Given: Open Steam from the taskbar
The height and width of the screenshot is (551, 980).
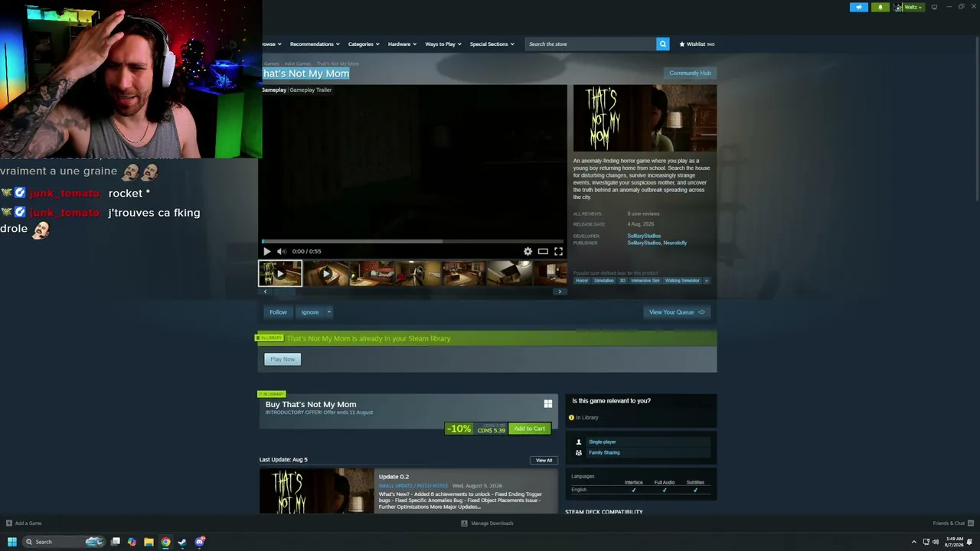Looking at the screenshot, I should pos(182,542).
